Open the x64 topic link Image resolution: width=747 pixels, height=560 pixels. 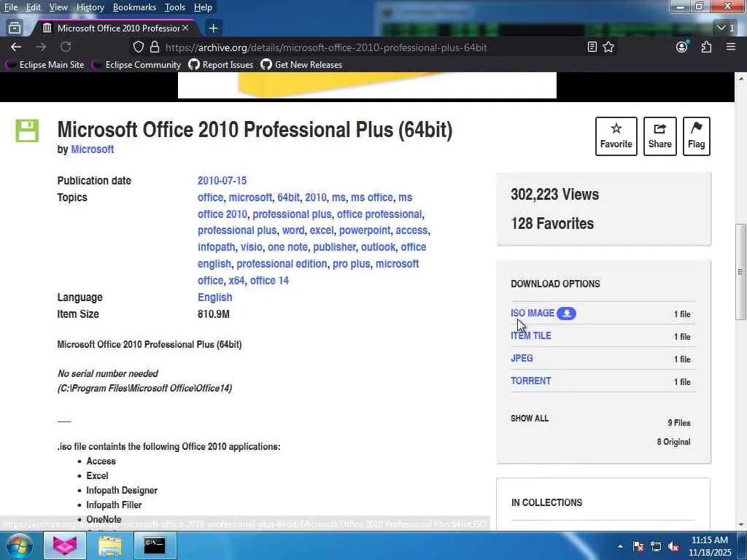coord(236,281)
